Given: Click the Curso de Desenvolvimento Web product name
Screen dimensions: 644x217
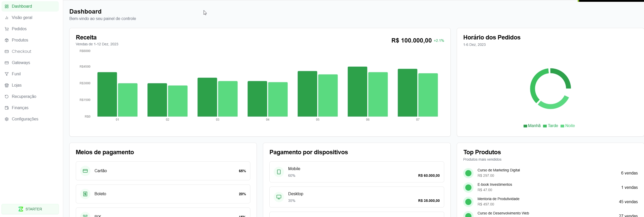Looking at the screenshot, I should [503, 213].
